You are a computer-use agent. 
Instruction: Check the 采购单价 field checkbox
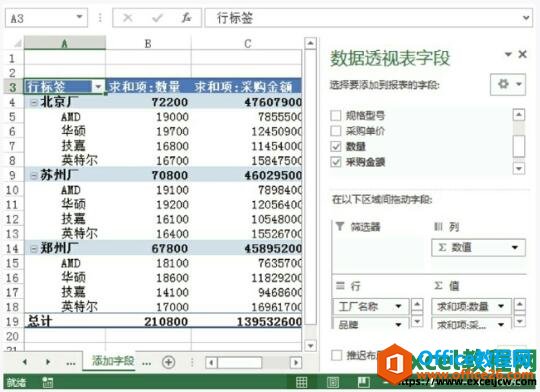pyautogui.click(x=336, y=131)
